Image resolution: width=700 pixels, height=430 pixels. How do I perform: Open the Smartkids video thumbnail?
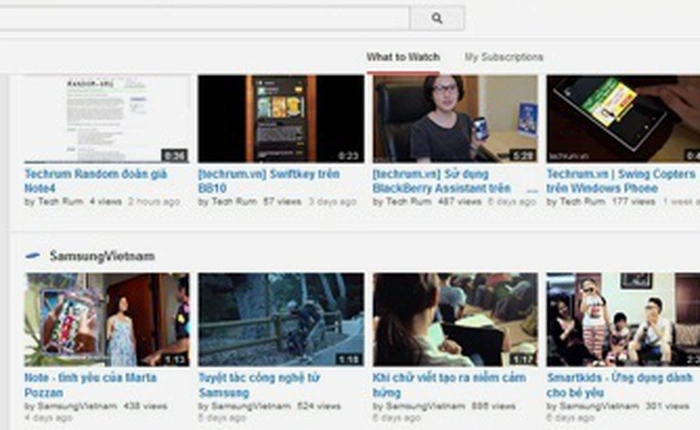pyautogui.click(x=623, y=320)
